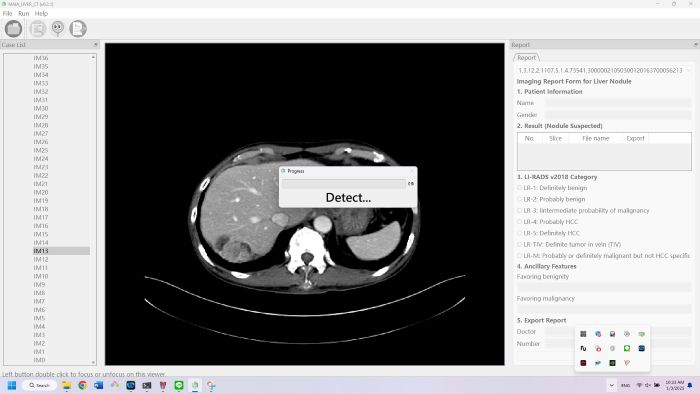
Task: Click the taskbar clock showing 1/3/2025
Action: (675, 385)
